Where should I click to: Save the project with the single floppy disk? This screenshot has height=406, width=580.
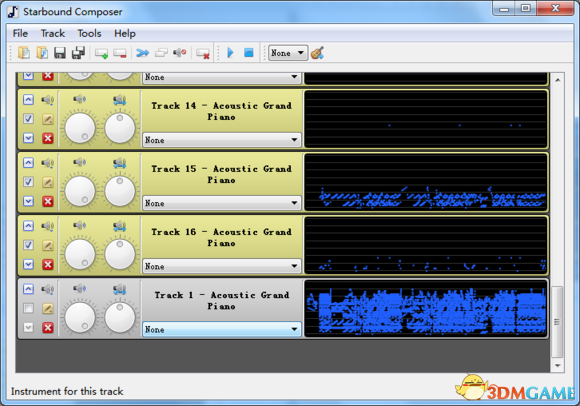tap(60, 53)
